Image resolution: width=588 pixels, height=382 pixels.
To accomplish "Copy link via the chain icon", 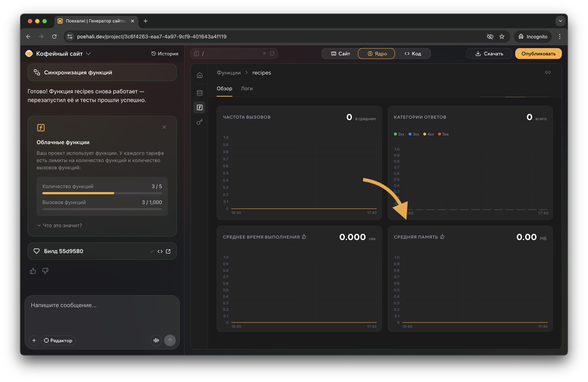I will pos(547,72).
